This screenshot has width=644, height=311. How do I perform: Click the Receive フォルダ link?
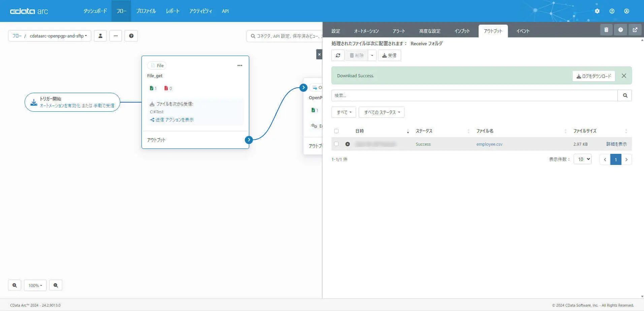coord(426,44)
